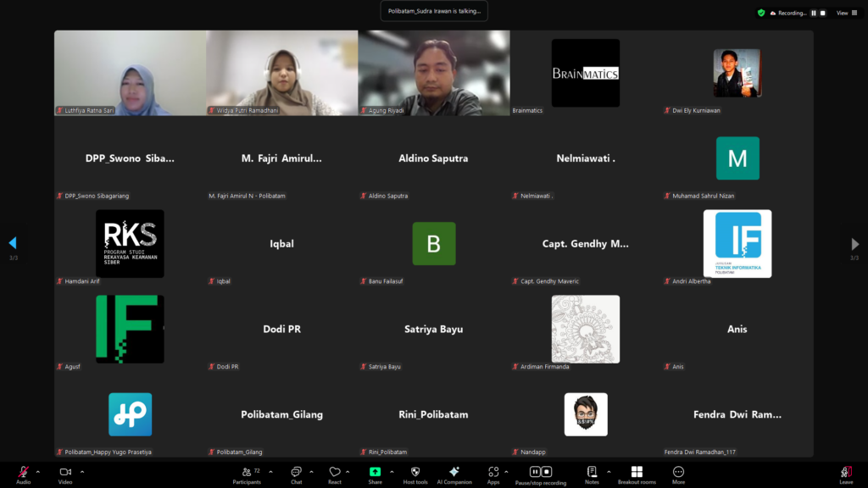The image size is (868, 488).
Task: Launch AI Companion
Action: tap(453, 473)
